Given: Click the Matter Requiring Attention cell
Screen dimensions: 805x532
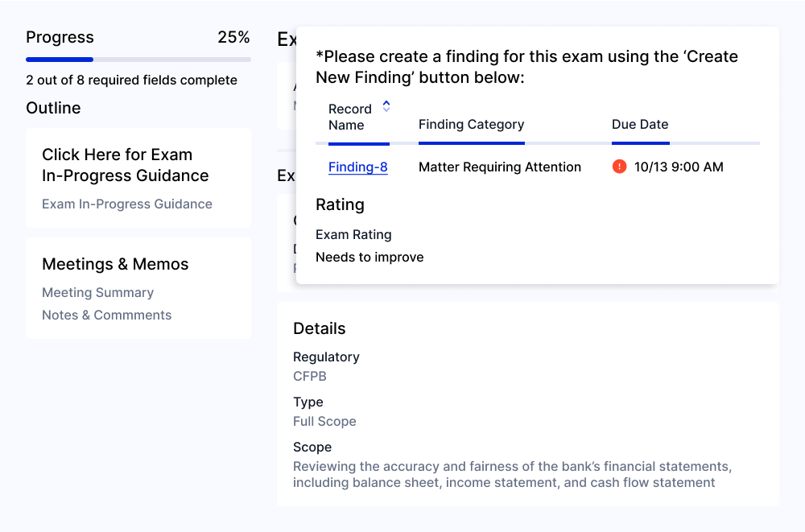Looking at the screenshot, I should point(500,167).
